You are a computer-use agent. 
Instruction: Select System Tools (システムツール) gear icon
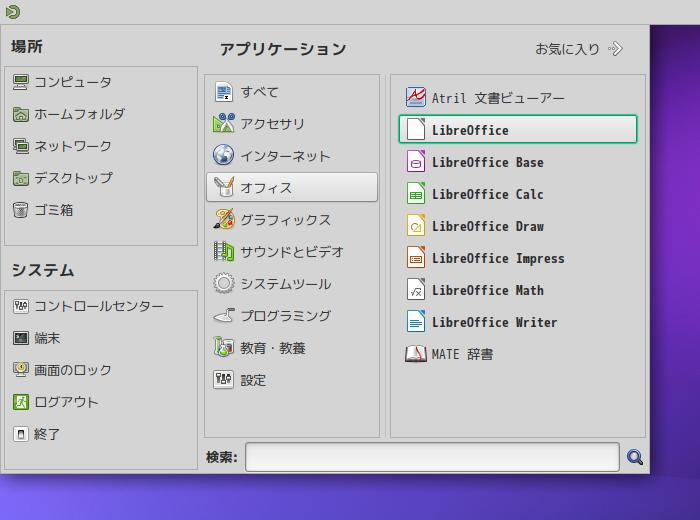point(224,283)
